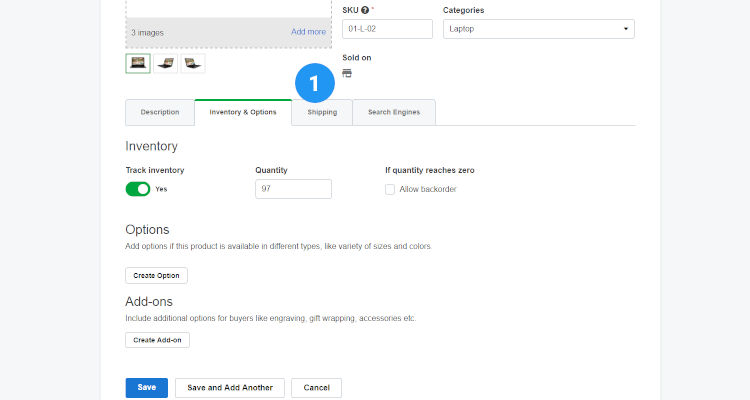Click the storefront icon under Sold on
Viewport: 750px width, 400px height.
pyautogui.click(x=347, y=73)
